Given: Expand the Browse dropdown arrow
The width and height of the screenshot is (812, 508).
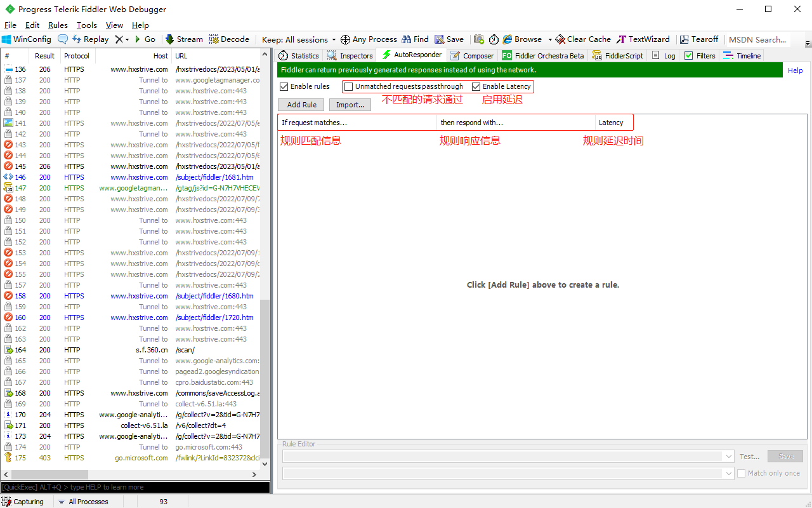Looking at the screenshot, I should pyautogui.click(x=550, y=39).
